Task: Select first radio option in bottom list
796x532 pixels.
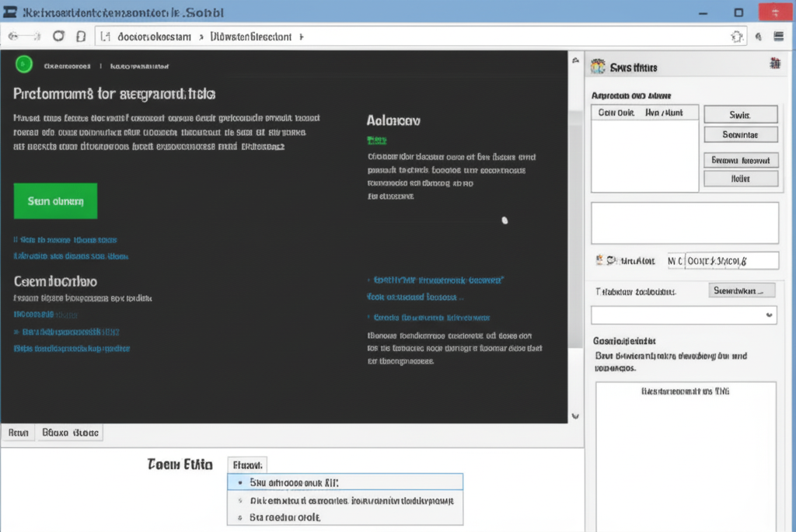Action: [240, 483]
